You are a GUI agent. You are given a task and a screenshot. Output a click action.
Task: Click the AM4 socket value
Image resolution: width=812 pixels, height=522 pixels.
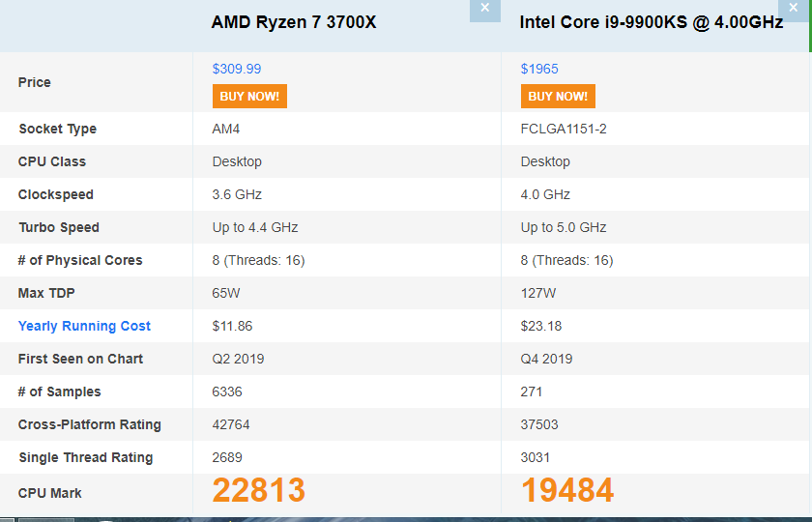pos(226,129)
